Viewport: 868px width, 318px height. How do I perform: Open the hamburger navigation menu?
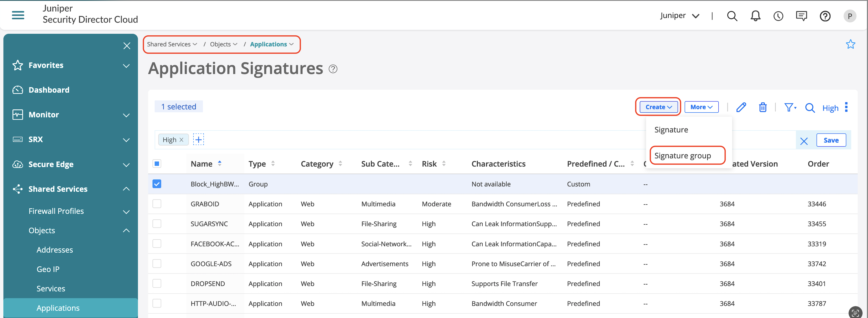click(x=18, y=15)
